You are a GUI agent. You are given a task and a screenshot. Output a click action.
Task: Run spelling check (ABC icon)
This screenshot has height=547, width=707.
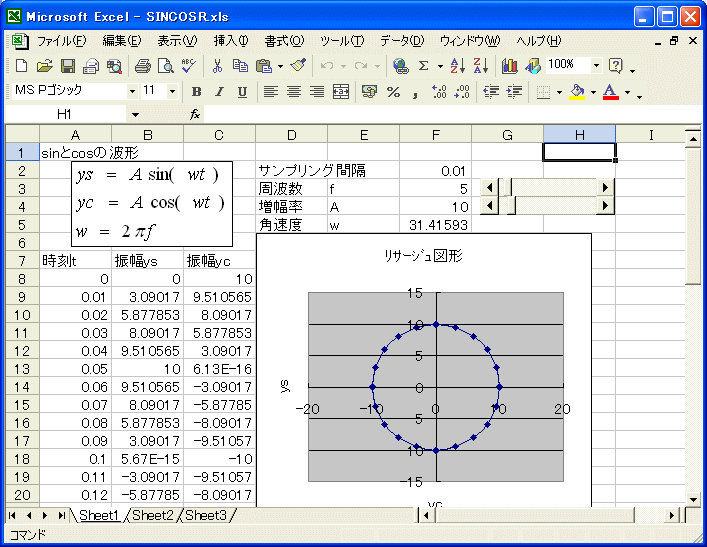pos(188,66)
